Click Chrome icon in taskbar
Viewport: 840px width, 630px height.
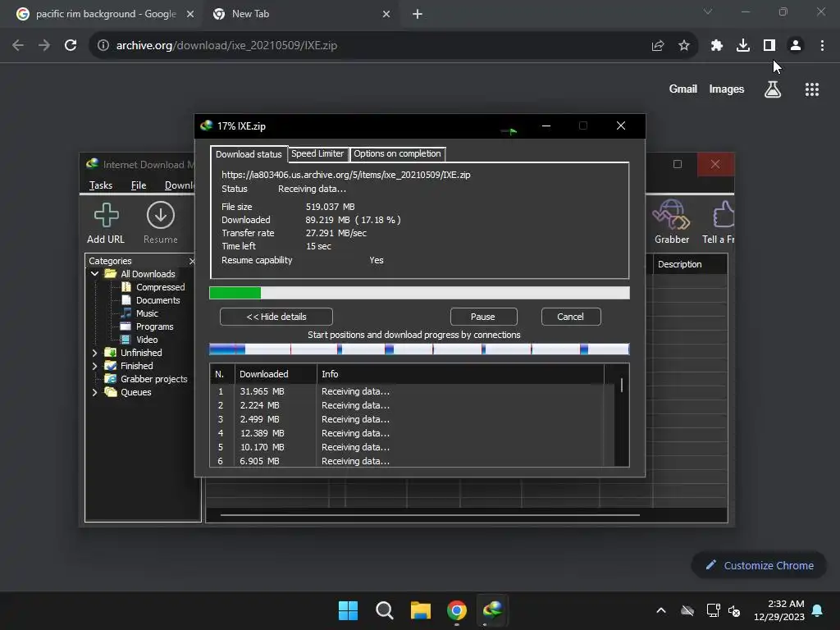click(x=456, y=610)
